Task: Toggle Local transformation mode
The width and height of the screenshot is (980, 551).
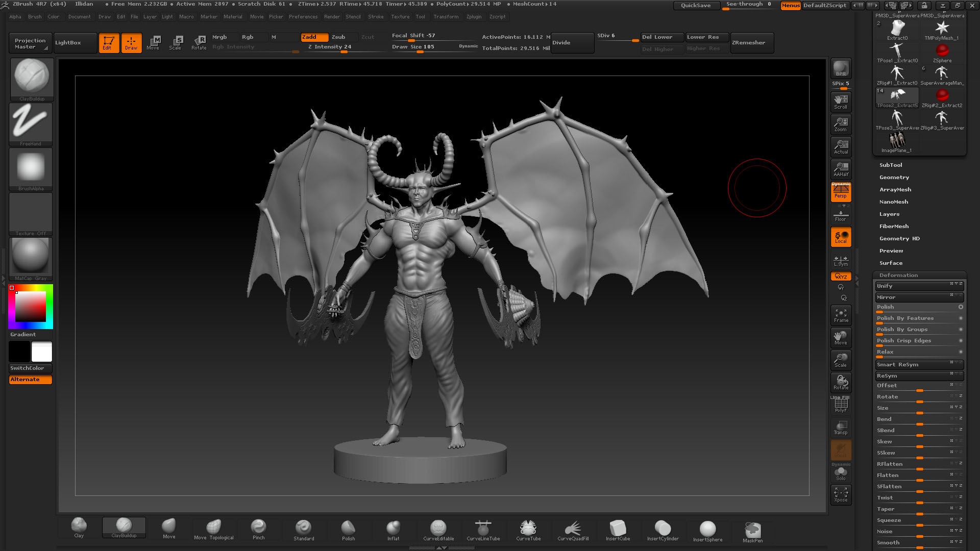Action: 841,237
